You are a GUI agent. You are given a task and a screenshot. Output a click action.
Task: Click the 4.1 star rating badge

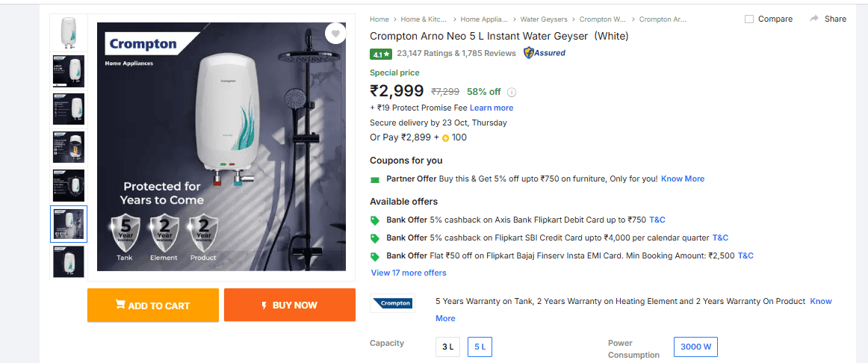coord(380,54)
